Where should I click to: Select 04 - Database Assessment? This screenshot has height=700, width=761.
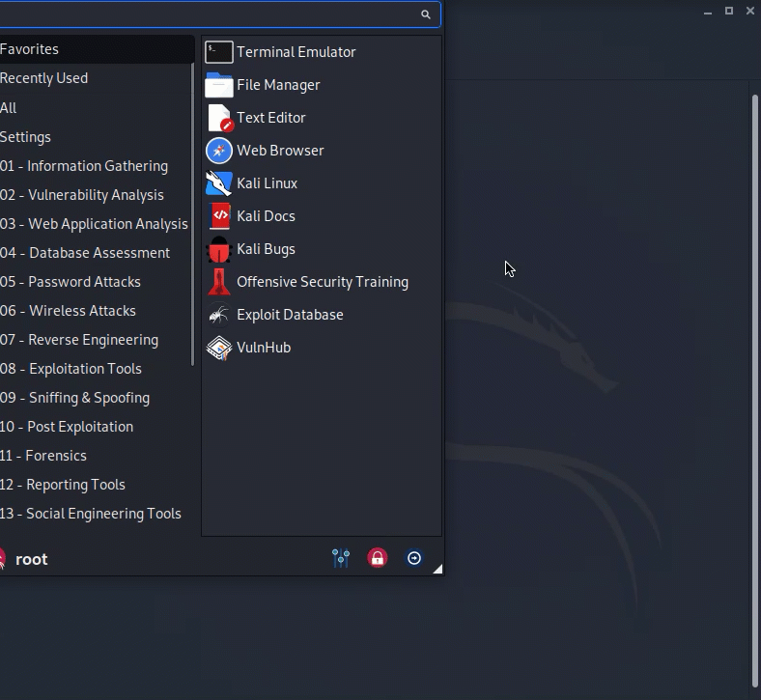pyautogui.click(x=95, y=253)
